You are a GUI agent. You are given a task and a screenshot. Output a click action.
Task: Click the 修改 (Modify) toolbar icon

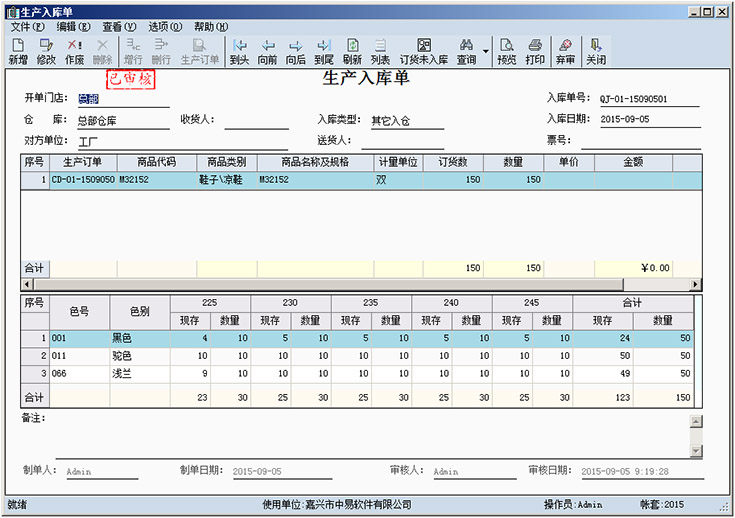pyautogui.click(x=46, y=52)
